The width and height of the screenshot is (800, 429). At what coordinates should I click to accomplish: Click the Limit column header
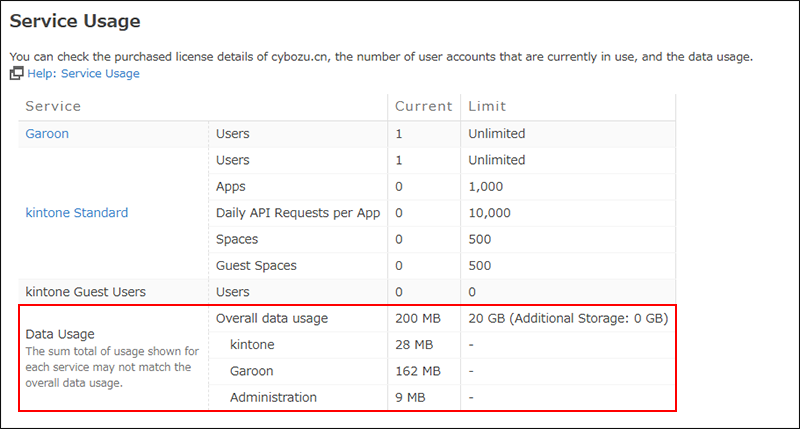487,106
